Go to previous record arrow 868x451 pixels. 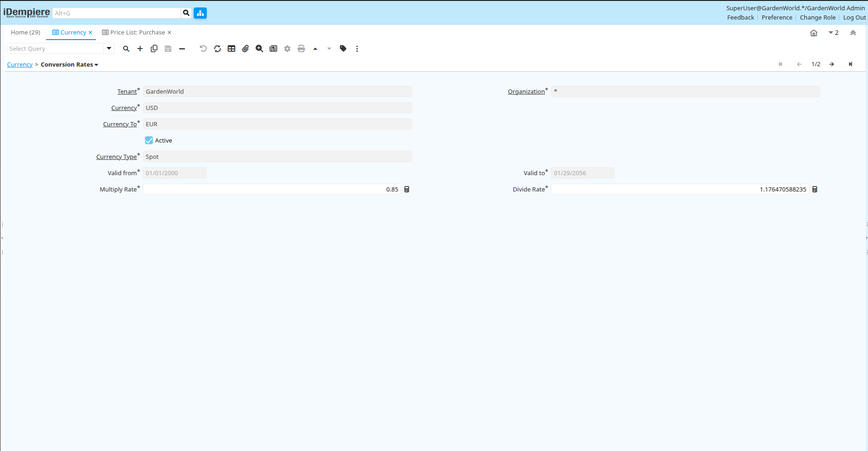(799, 64)
